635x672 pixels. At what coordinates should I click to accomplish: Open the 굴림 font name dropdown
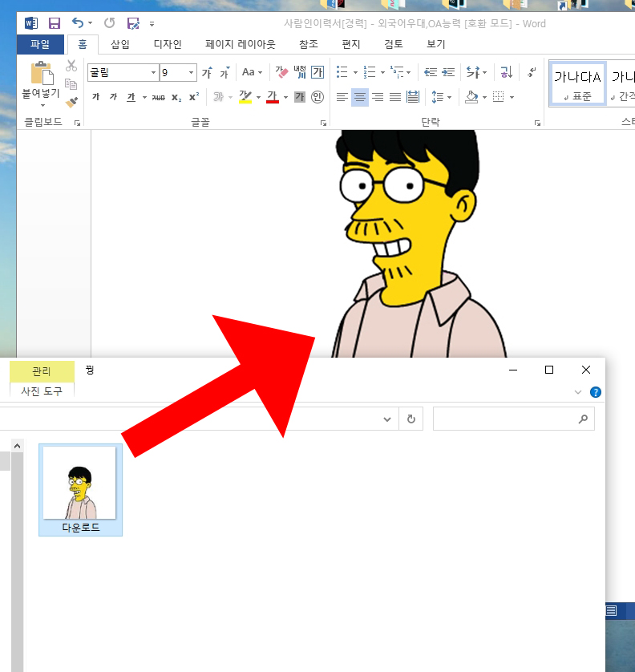pyautogui.click(x=153, y=72)
